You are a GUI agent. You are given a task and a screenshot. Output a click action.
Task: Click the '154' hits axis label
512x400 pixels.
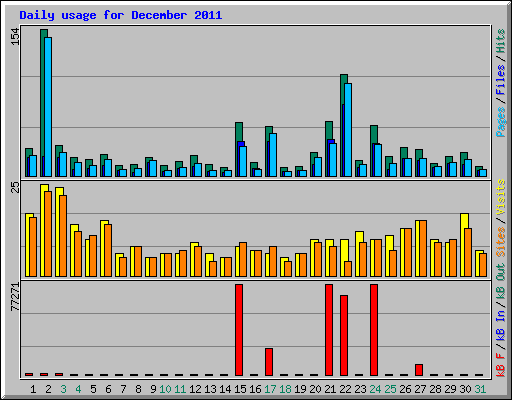click(15, 37)
